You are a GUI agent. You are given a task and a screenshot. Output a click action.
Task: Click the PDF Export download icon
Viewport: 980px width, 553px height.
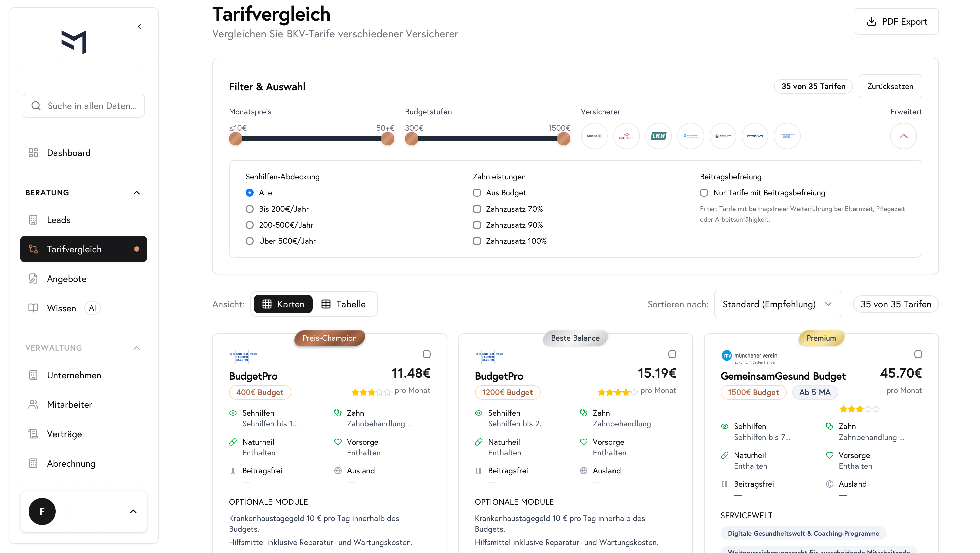coord(871,22)
